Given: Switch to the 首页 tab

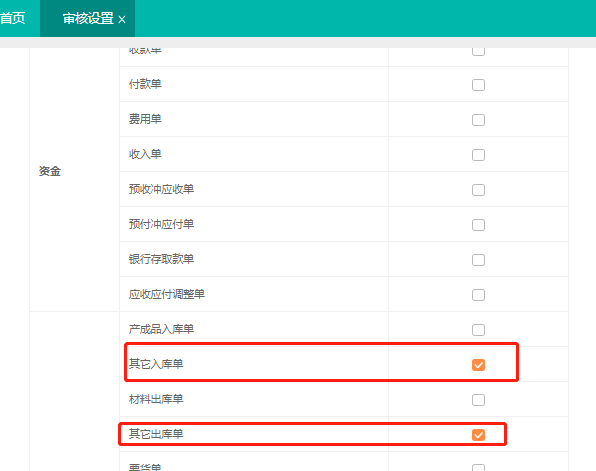Looking at the screenshot, I should point(13,18).
